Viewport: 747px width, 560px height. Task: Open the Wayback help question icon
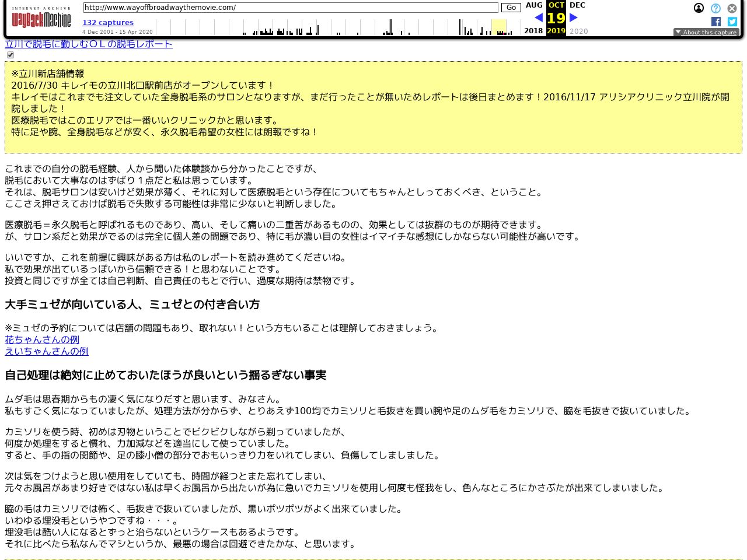point(715,8)
